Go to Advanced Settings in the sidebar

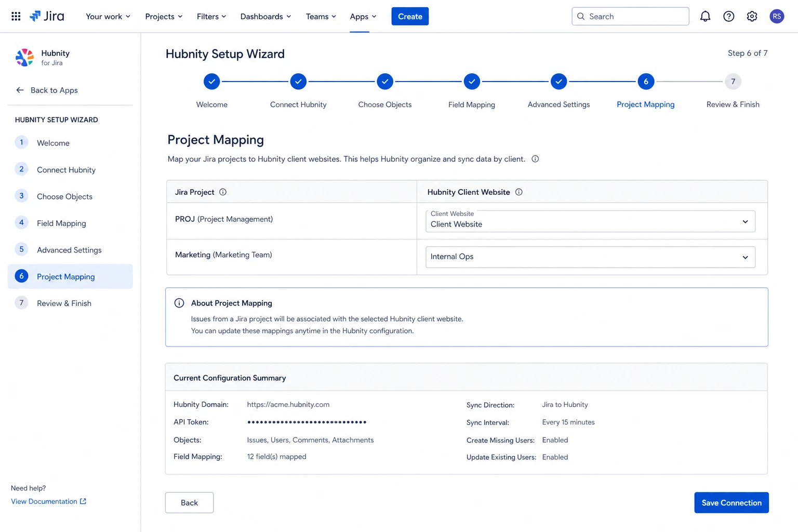coord(70,250)
